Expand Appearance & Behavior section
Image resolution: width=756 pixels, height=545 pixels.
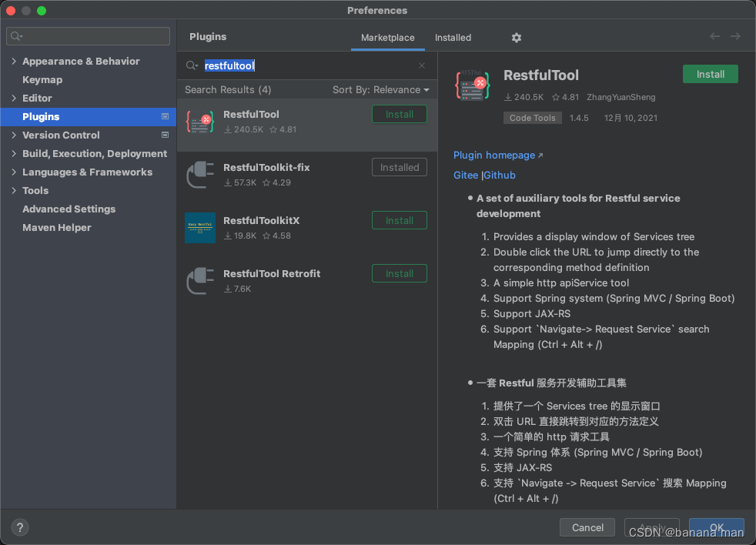point(14,62)
